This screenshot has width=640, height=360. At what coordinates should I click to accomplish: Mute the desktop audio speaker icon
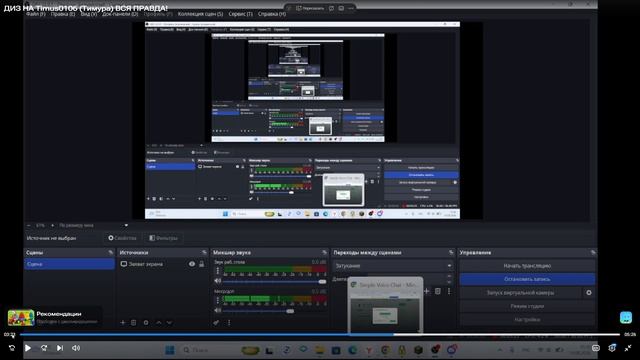218,281
